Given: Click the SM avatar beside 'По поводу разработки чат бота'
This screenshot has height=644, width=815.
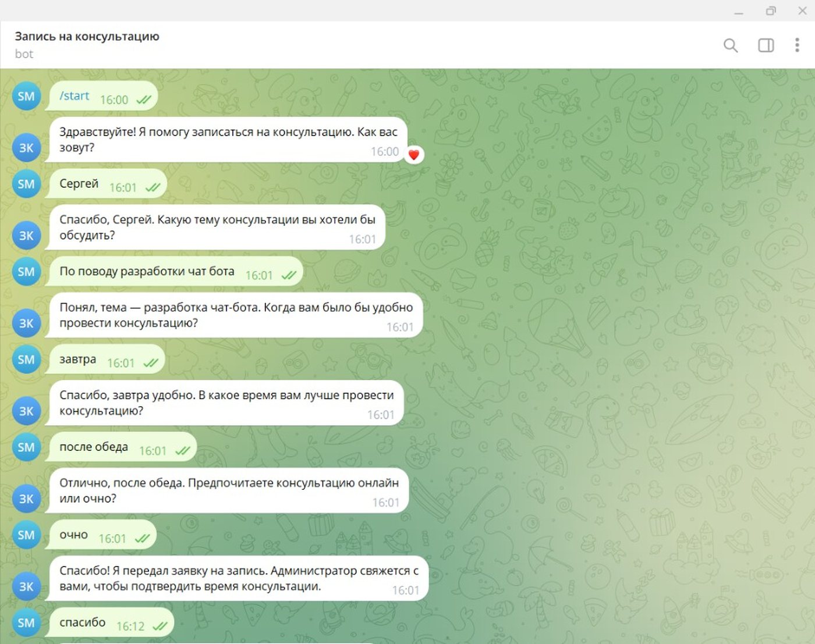Looking at the screenshot, I should pos(26,272).
